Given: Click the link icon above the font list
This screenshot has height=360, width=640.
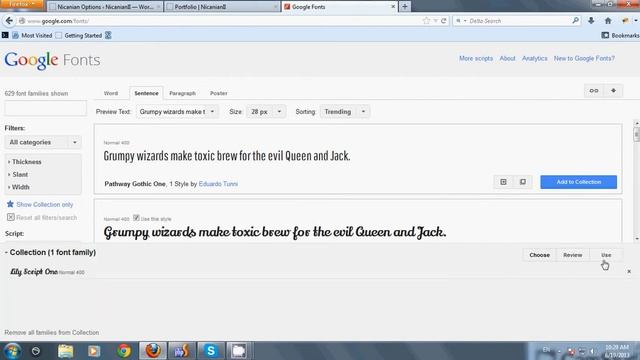Looking at the screenshot, I should (x=594, y=91).
